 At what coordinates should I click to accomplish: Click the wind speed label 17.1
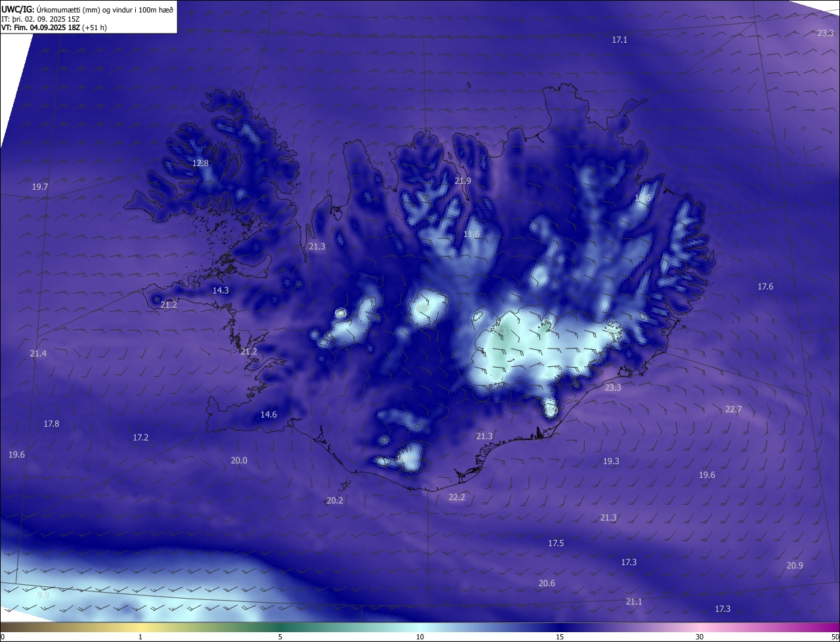[619, 39]
